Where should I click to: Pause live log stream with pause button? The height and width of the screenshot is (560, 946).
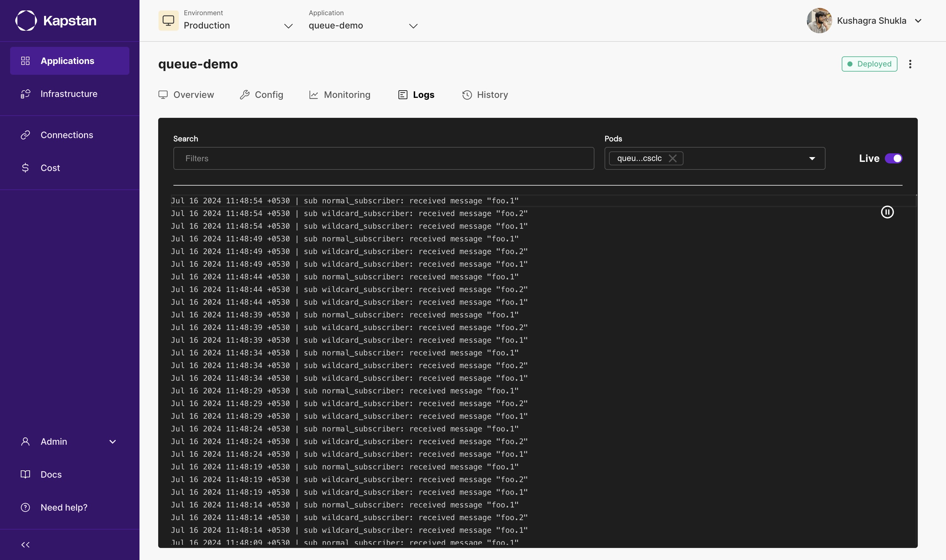point(887,212)
